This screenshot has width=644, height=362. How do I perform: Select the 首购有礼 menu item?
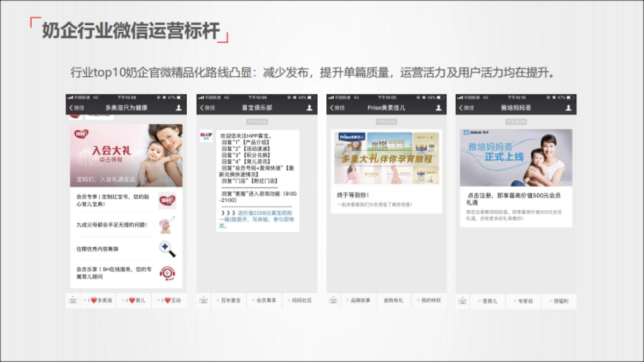[x=393, y=301]
